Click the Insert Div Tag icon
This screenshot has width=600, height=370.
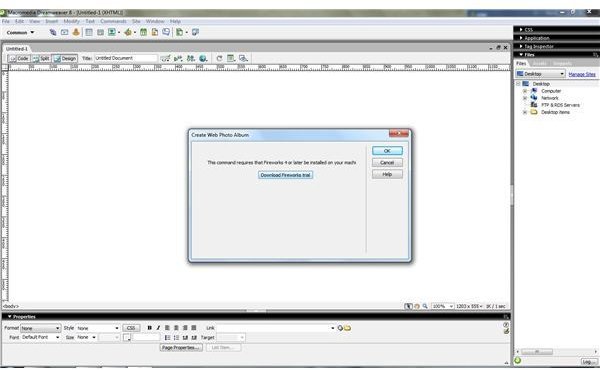pyautogui.click(x=100, y=33)
